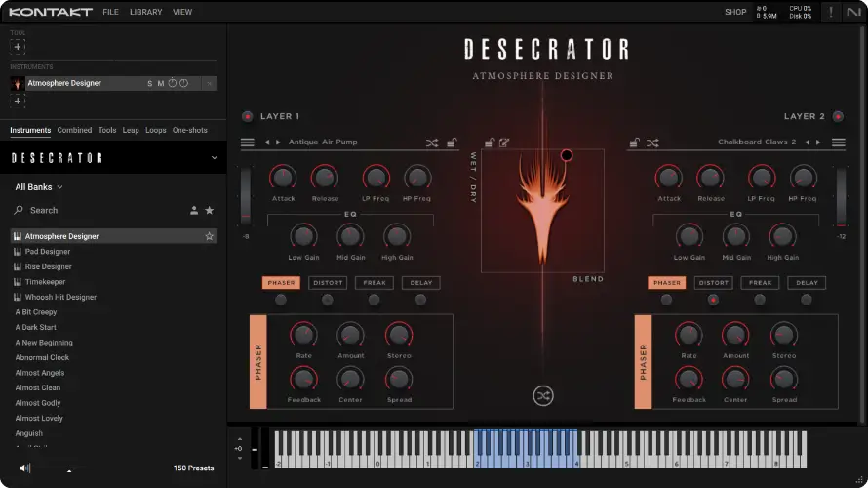This screenshot has height=488, width=868.
Task: Select next Layer 1 sound with right arrow
Action: coord(278,142)
